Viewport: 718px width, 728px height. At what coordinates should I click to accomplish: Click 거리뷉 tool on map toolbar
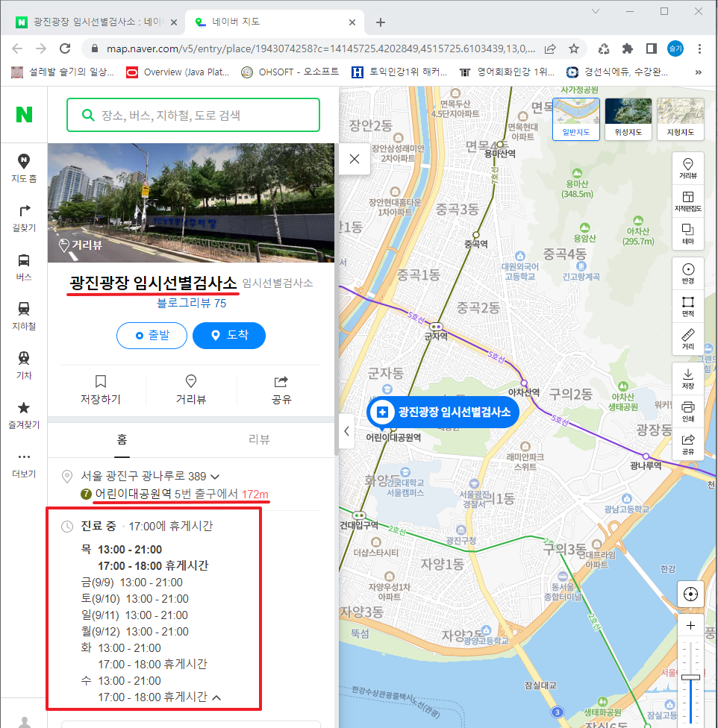[x=688, y=168]
